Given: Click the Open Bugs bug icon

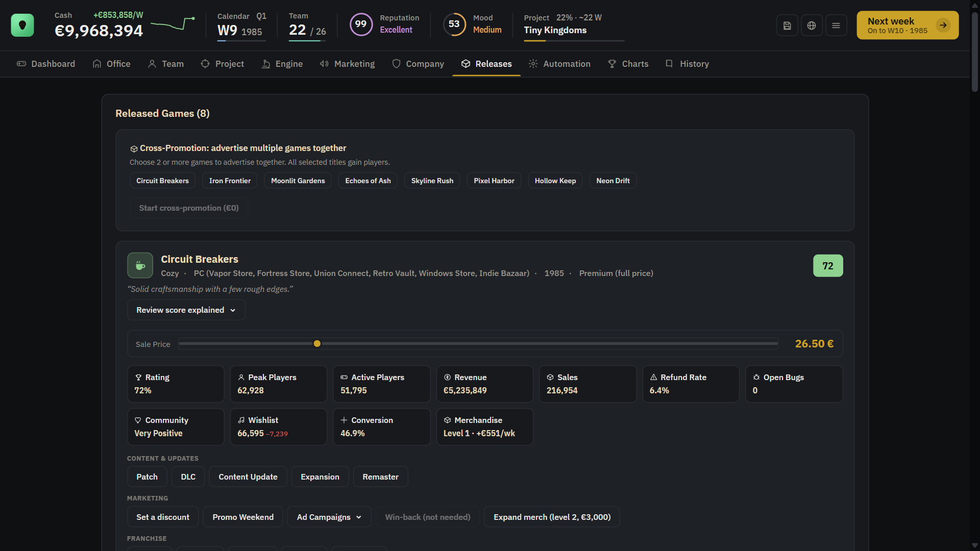Looking at the screenshot, I should 756,378.
